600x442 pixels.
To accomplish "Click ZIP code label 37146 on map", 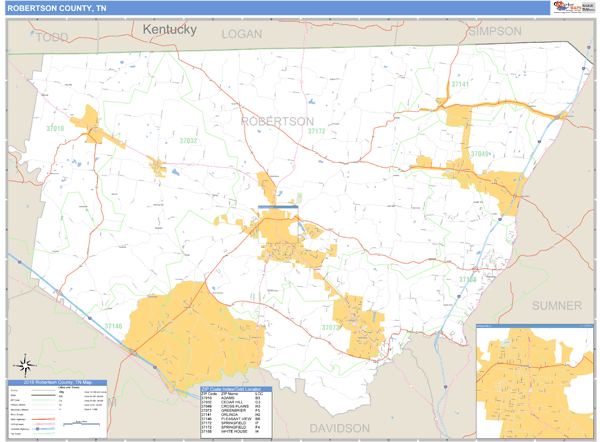I will [x=113, y=326].
